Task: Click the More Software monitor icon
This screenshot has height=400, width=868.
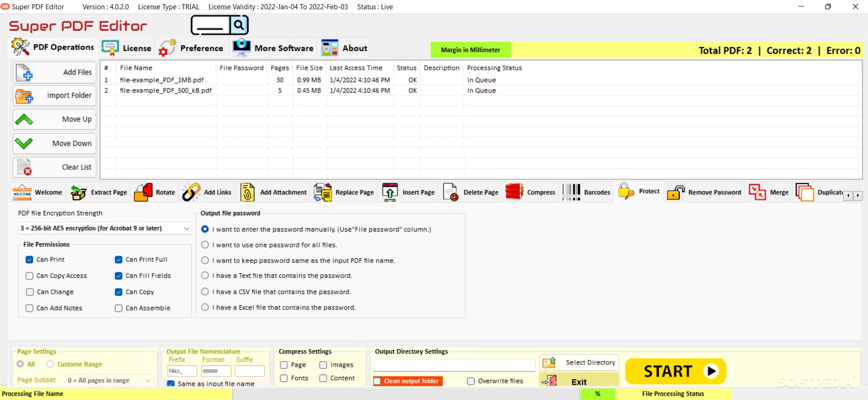Action: [241, 48]
